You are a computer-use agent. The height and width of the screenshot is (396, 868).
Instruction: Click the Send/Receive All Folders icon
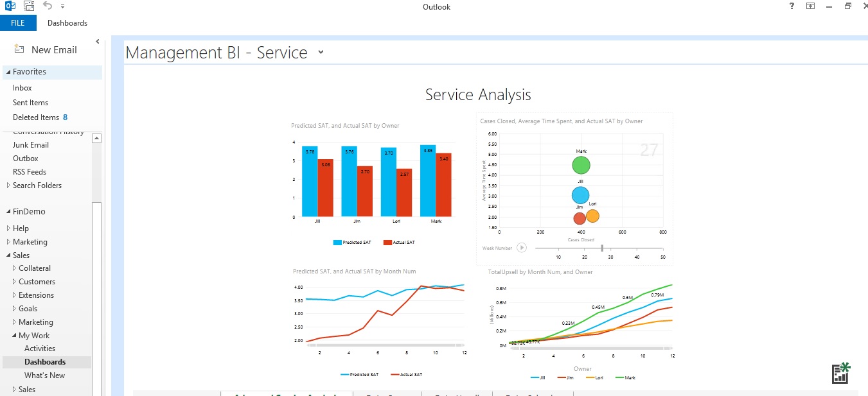(28, 6)
